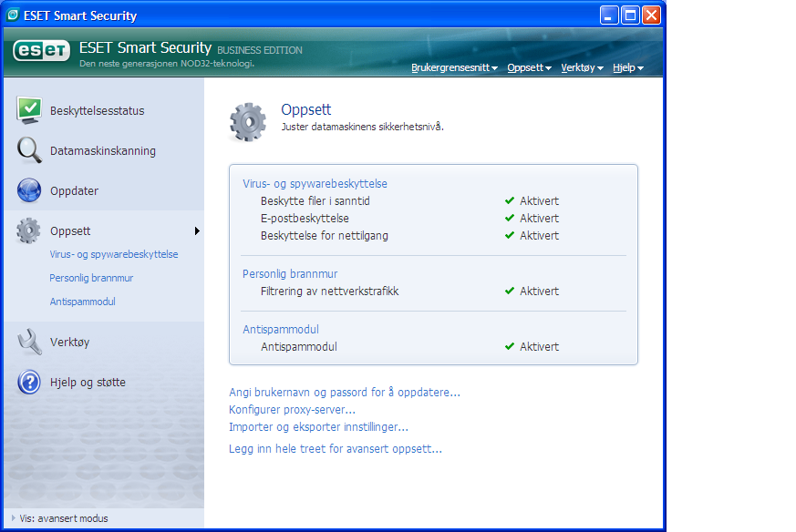
Task: Click the green checkmark in the Antispammodul row
Action: [510, 347]
